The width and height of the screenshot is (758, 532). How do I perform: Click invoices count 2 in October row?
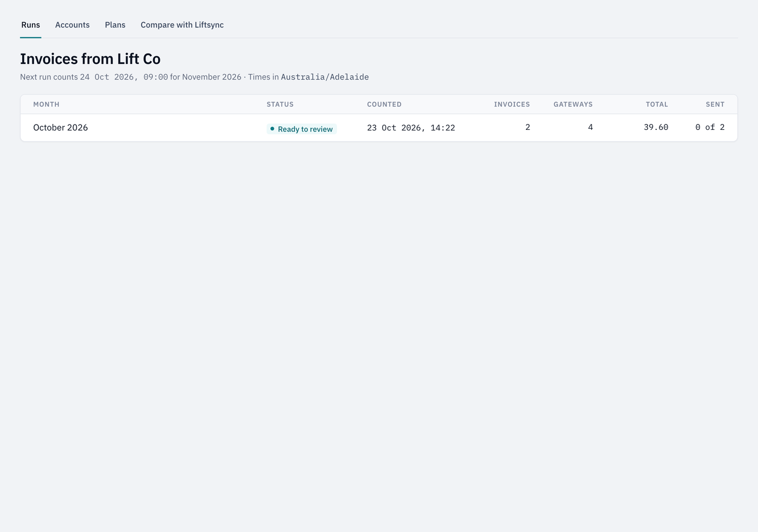[527, 127]
